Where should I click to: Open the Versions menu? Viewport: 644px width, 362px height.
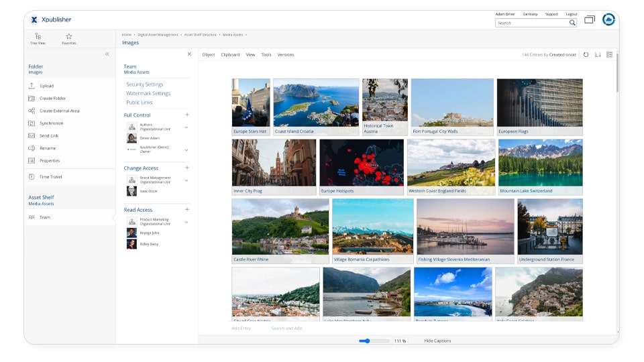coord(286,54)
